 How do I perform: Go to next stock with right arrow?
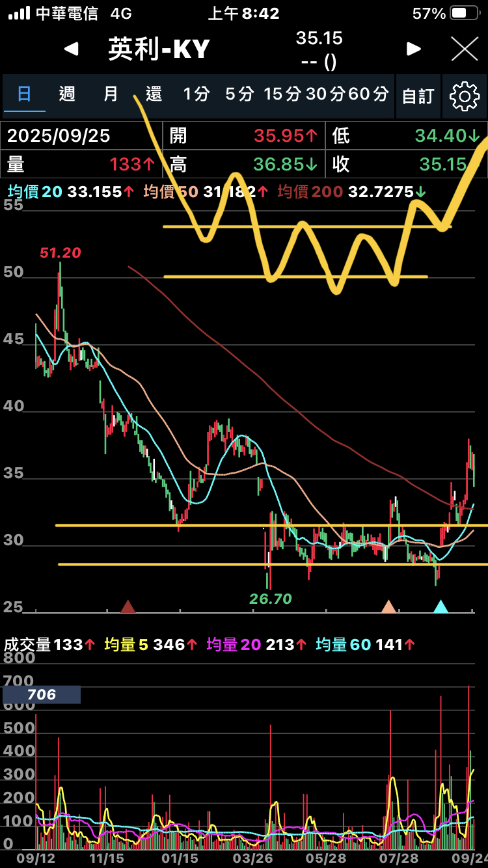[x=414, y=49]
